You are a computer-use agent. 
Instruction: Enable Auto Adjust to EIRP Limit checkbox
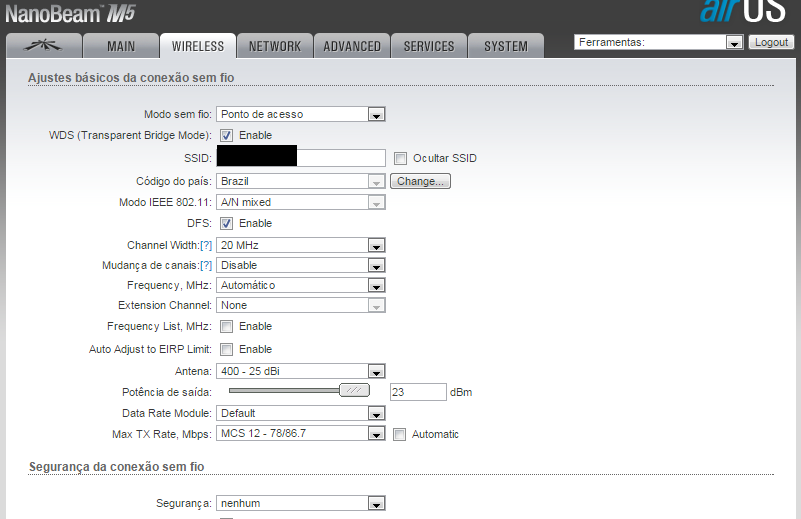click(226, 349)
